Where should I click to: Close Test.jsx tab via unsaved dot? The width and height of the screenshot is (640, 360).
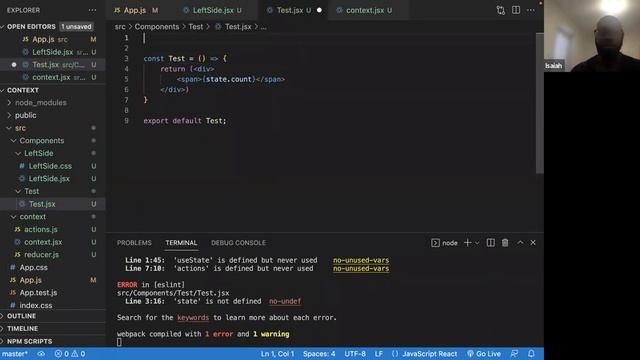319,10
